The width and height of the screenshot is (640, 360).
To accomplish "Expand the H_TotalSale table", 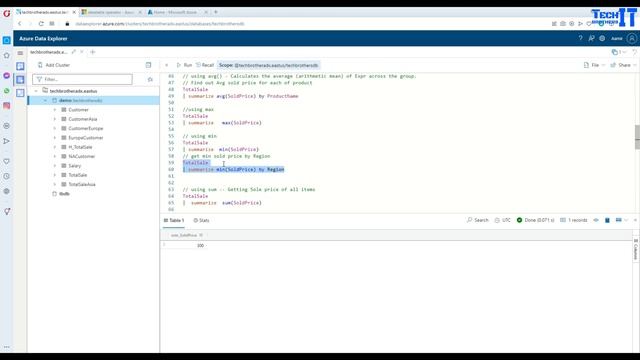I will 55,147.
